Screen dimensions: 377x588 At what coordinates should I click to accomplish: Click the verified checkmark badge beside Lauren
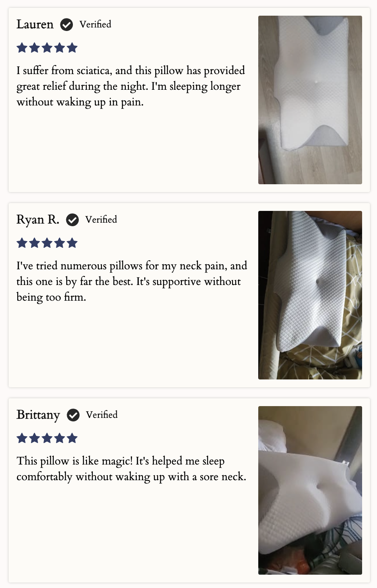click(x=67, y=25)
